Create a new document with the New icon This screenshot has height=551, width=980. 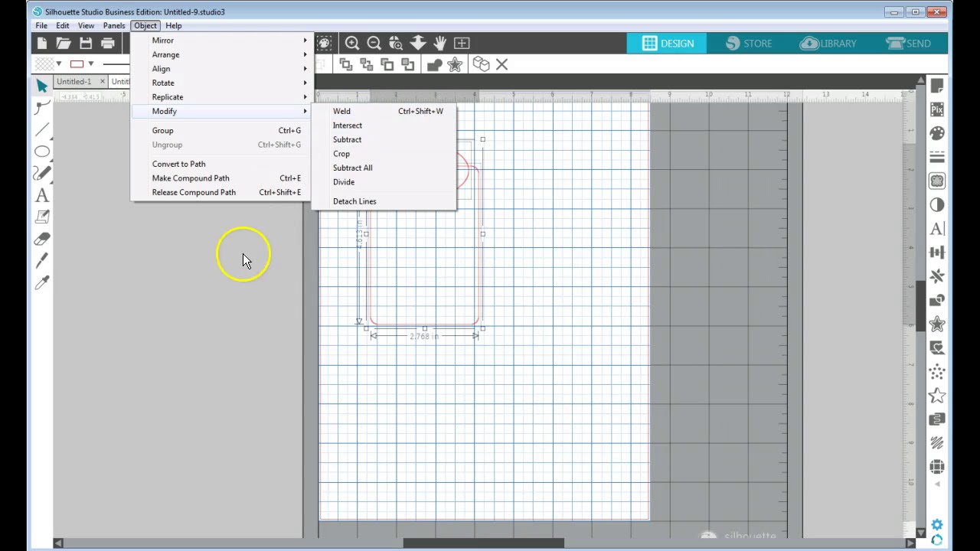tap(42, 44)
